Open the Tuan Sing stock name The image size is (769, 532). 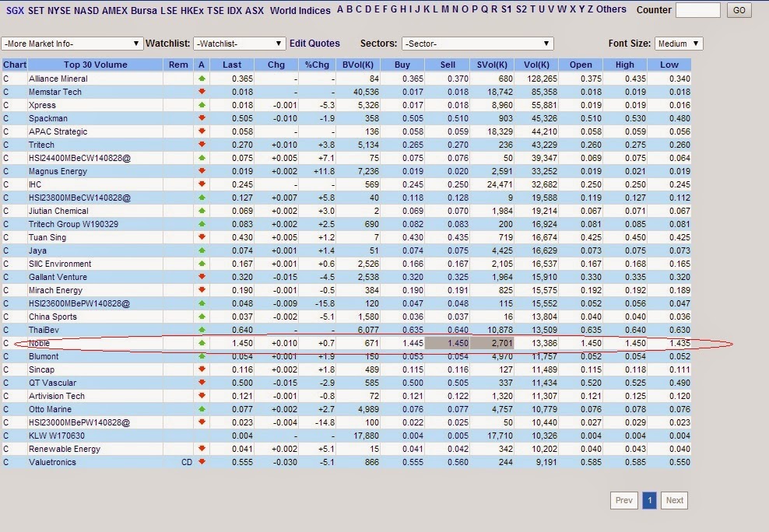click(x=47, y=237)
